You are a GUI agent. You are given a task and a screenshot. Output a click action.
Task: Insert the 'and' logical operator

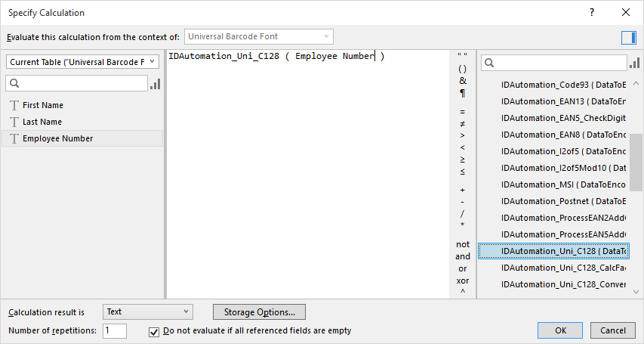coord(463,256)
